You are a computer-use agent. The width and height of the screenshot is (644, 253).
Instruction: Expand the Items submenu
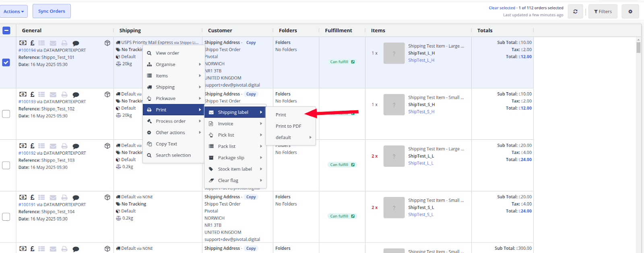pyautogui.click(x=173, y=75)
